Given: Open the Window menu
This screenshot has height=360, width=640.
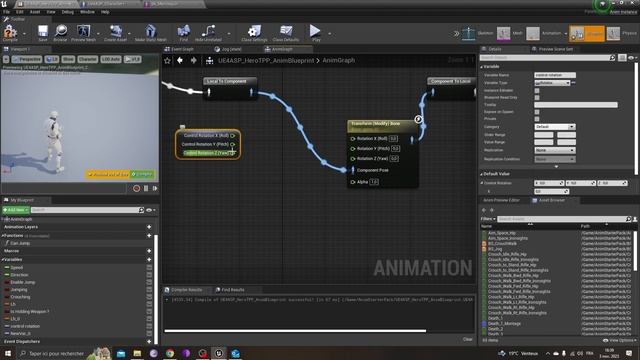Looking at the screenshot, I should 87,12.
